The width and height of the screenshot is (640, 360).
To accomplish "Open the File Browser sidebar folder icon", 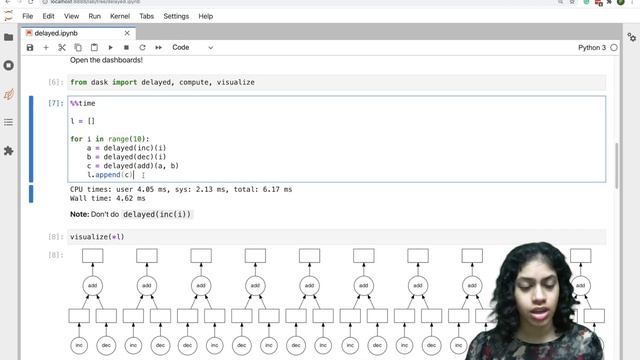I will point(9,37).
